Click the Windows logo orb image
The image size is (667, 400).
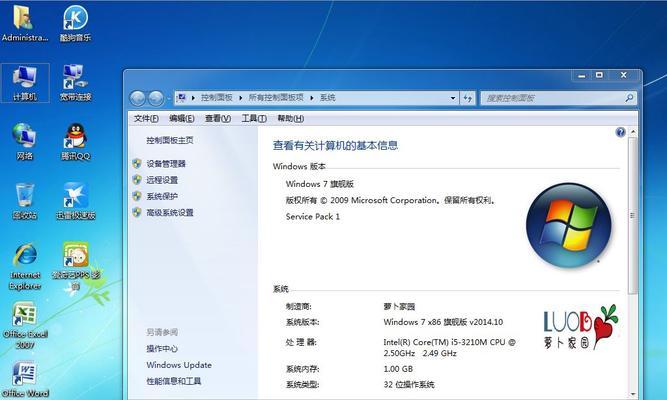569,225
